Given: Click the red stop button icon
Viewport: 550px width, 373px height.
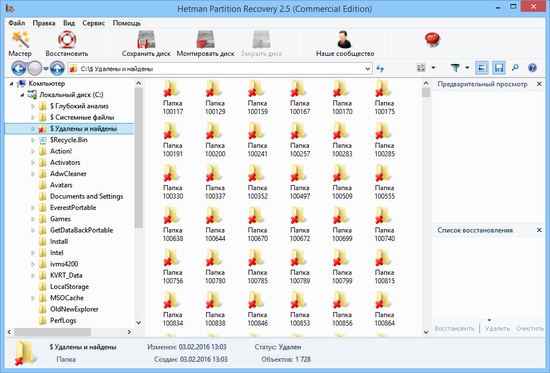Looking at the screenshot, I should (x=432, y=40).
